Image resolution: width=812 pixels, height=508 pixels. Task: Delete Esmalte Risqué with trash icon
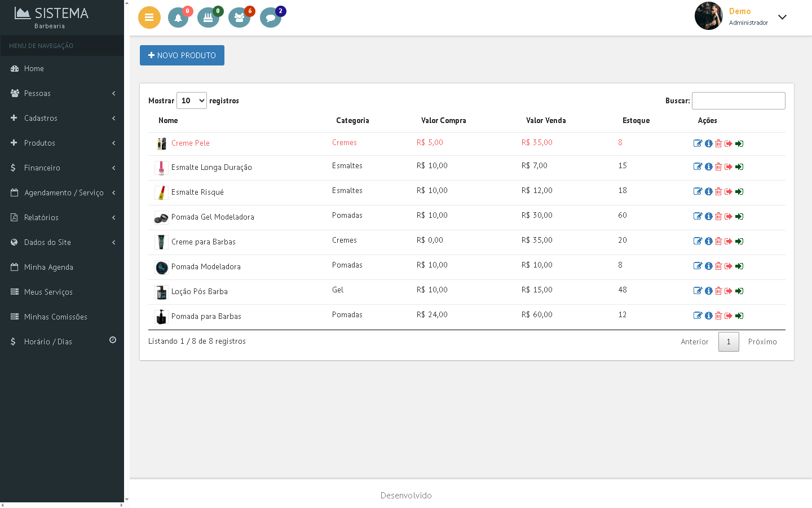(718, 191)
